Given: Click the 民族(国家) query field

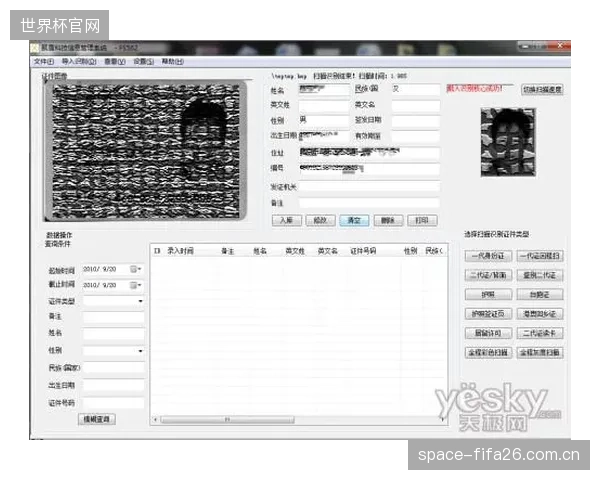Looking at the screenshot, I should pyautogui.click(x=114, y=368).
